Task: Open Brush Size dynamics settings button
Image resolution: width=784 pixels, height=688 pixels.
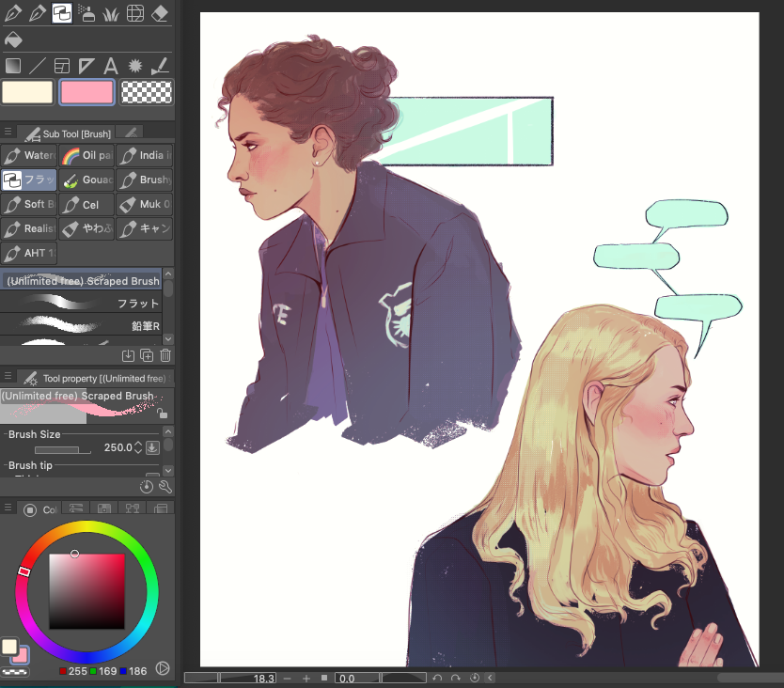Action: [152, 447]
